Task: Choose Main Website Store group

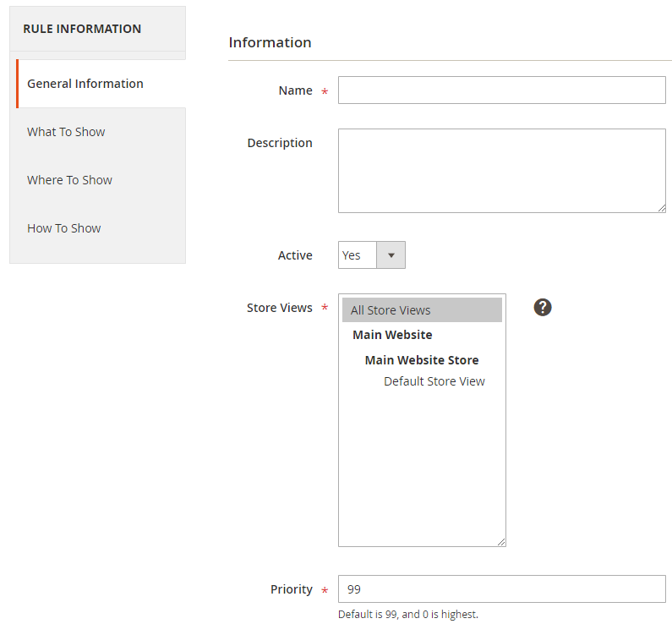Action: point(422,360)
